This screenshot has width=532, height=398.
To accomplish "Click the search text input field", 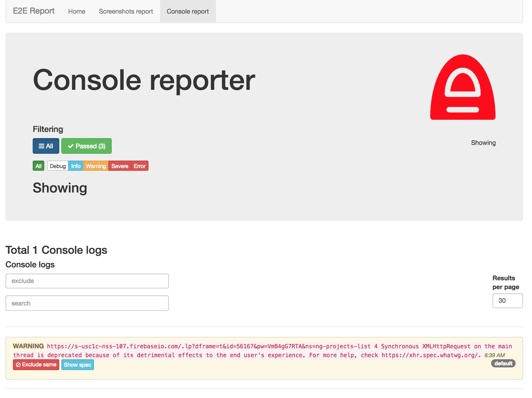I will coord(87,303).
